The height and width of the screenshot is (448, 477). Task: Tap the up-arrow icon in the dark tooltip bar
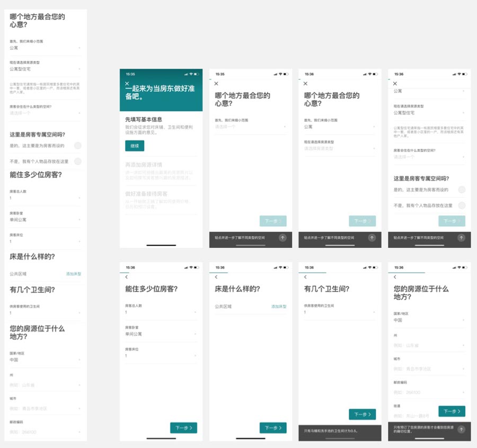tap(282, 238)
